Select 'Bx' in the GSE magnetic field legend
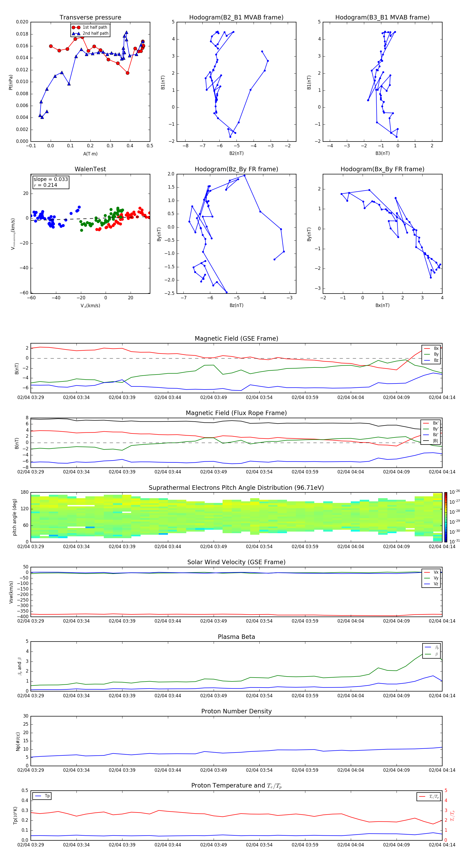Viewport: 473px width, 868px height. (x=431, y=349)
